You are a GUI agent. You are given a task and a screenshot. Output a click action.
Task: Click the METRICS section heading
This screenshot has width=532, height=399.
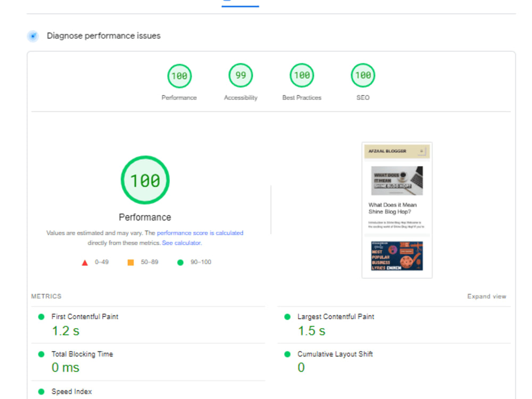[x=46, y=296]
